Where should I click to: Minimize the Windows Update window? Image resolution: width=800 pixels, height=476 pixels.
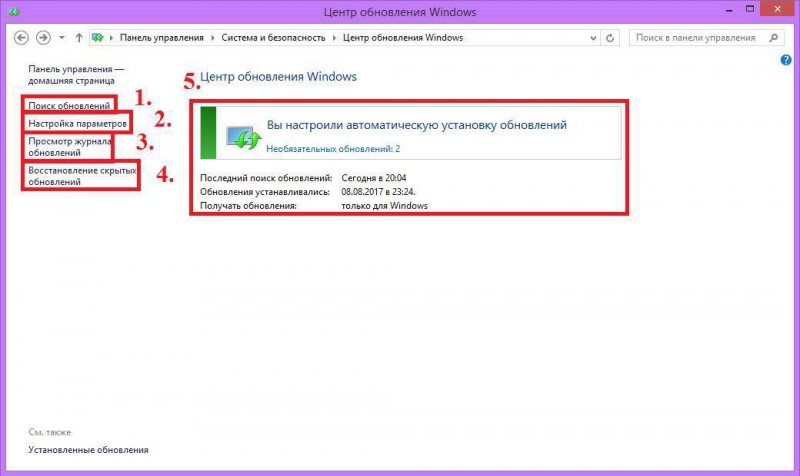729,10
